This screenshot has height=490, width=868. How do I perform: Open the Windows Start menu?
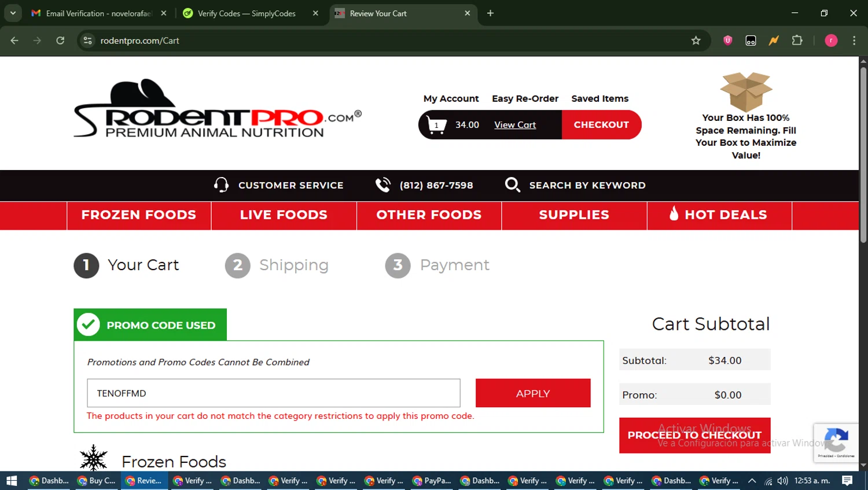click(12, 481)
